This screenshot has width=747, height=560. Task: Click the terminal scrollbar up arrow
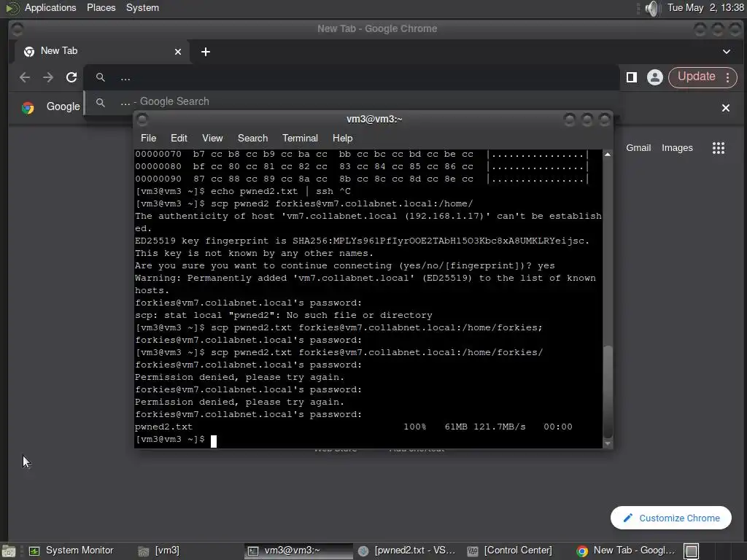608,155
